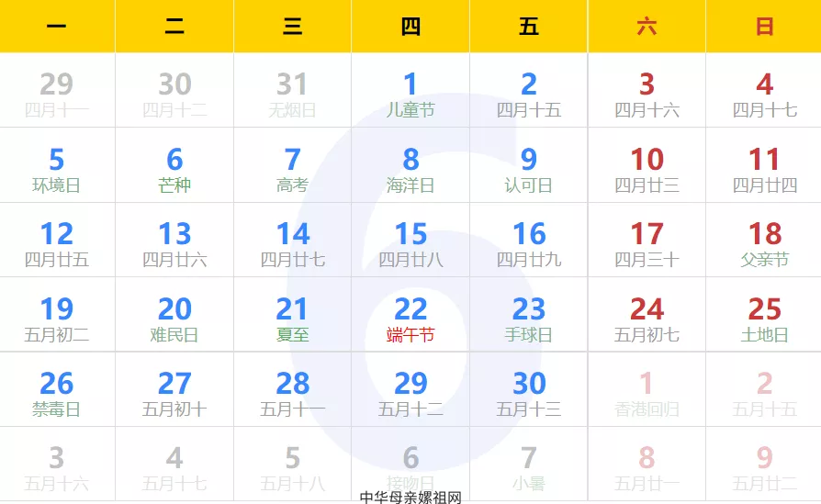This screenshot has height=504, width=821.
Task: Select greyed July 5 五月十八
Action: coord(292,465)
